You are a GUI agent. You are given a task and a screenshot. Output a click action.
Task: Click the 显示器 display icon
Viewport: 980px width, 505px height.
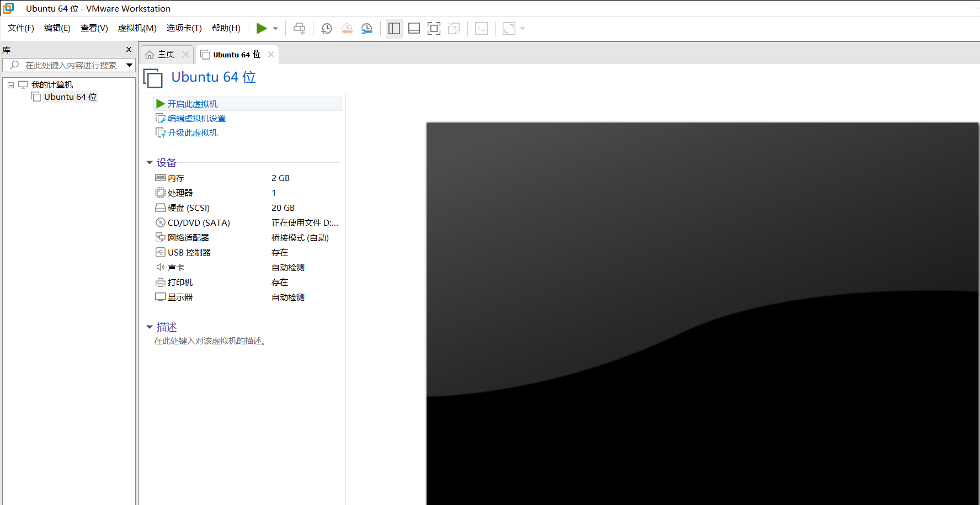(161, 297)
